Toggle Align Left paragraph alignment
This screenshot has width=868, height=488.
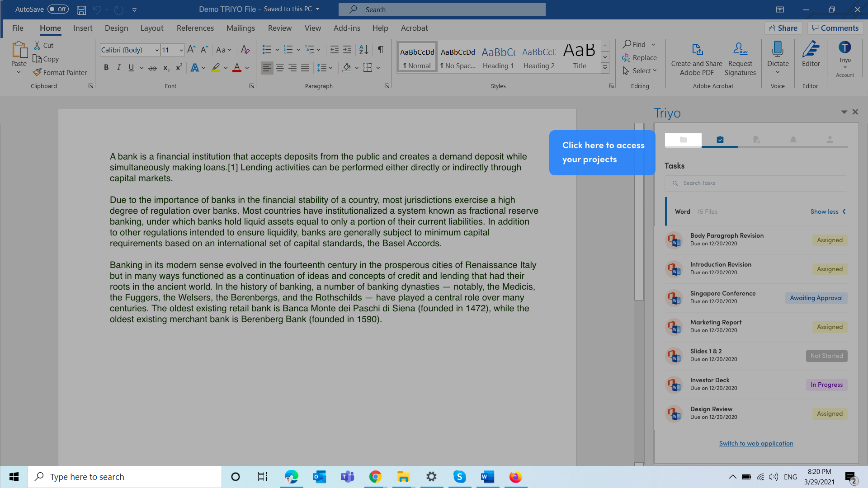tap(267, 68)
